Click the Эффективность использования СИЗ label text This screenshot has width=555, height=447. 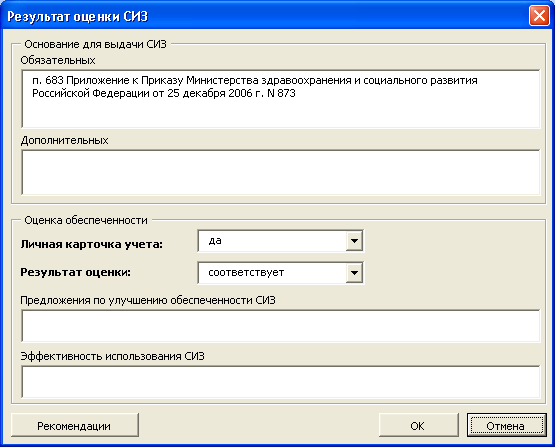113,356
